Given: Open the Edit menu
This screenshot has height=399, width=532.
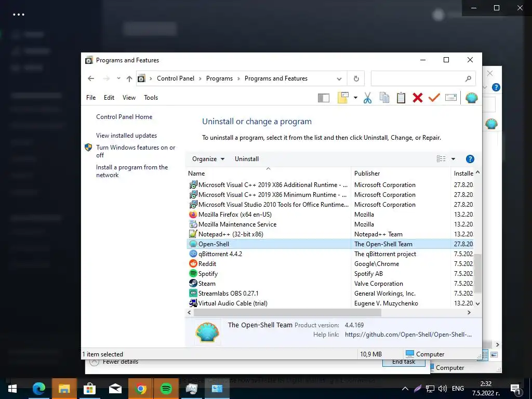Looking at the screenshot, I should pyautogui.click(x=109, y=98).
